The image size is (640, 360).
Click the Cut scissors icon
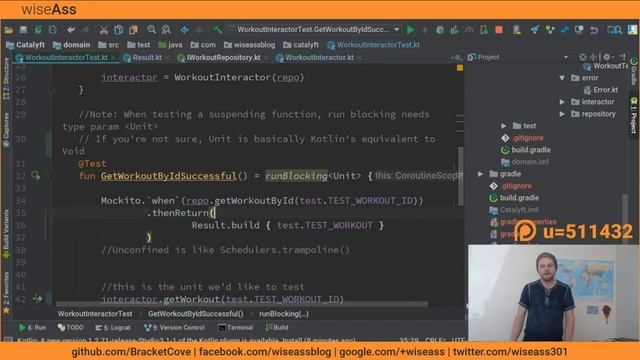104,30
